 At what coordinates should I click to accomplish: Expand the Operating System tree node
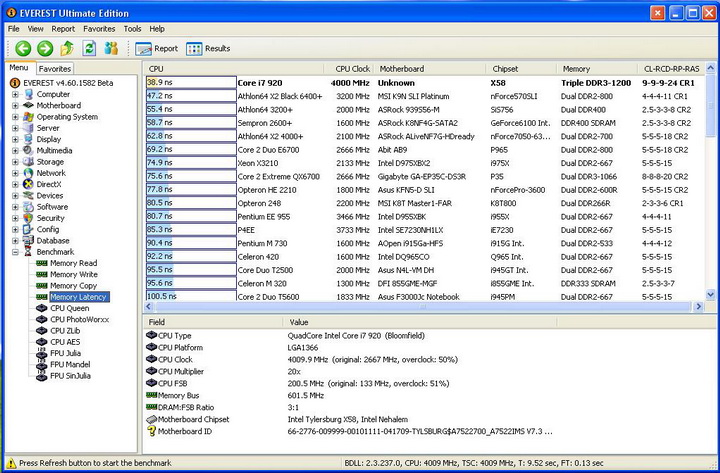(15, 117)
